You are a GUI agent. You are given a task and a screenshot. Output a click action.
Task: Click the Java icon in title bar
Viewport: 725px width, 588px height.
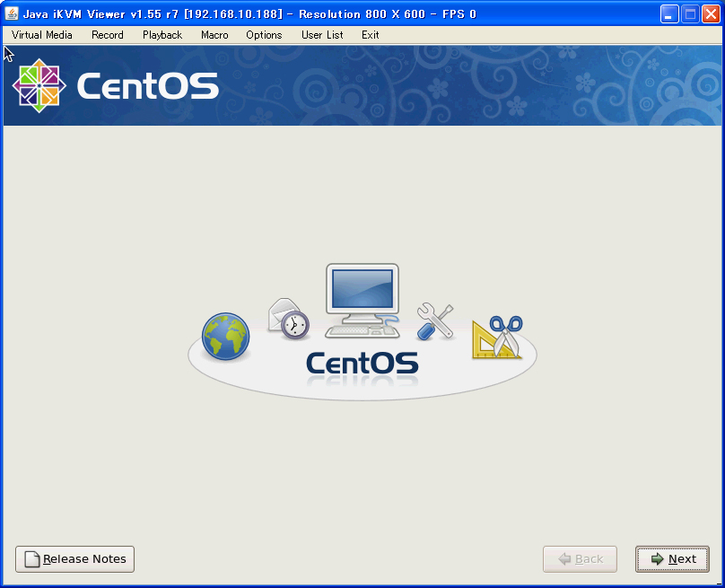point(12,13)
